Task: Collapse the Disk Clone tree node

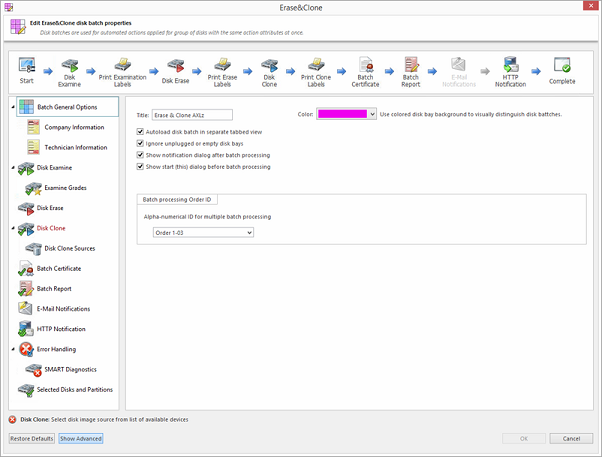Action: pyautogui.click(x=13, y=228)
